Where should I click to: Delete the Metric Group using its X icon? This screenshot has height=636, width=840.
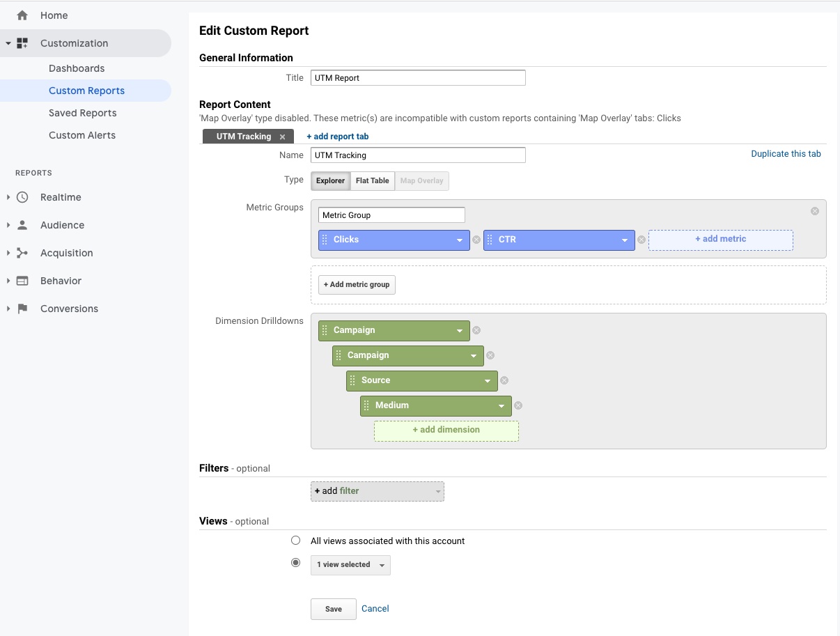[815, 211]
